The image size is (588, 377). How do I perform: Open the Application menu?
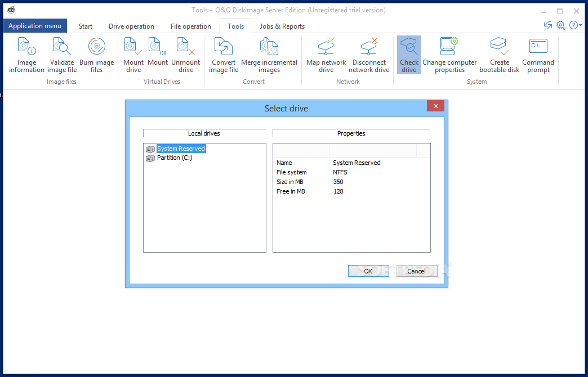tap(35, 26)
